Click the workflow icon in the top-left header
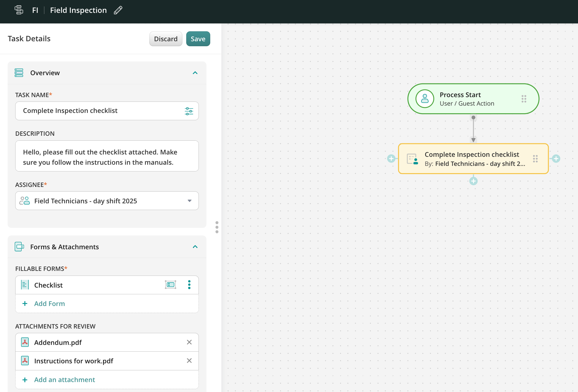Screen dimensions: 578x392 [19, 10]
